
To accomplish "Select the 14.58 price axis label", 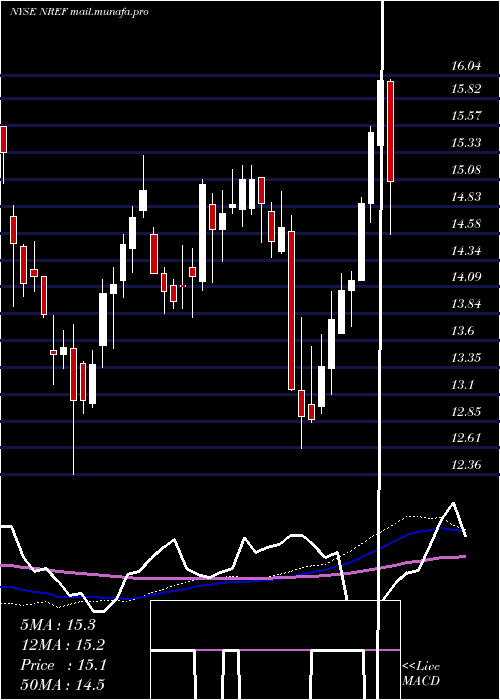I will pyautogui.click(x=466, y=224).
